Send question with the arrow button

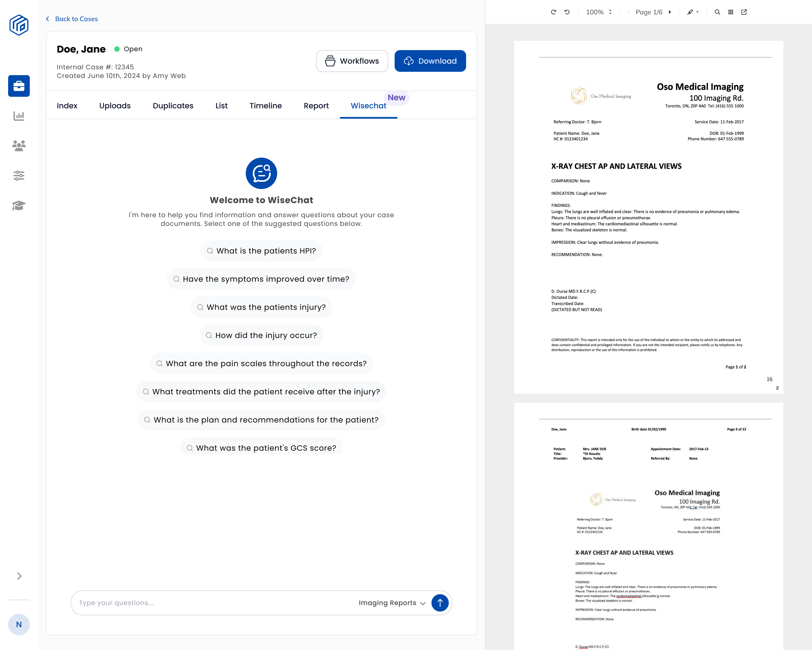tap(440, 603)
